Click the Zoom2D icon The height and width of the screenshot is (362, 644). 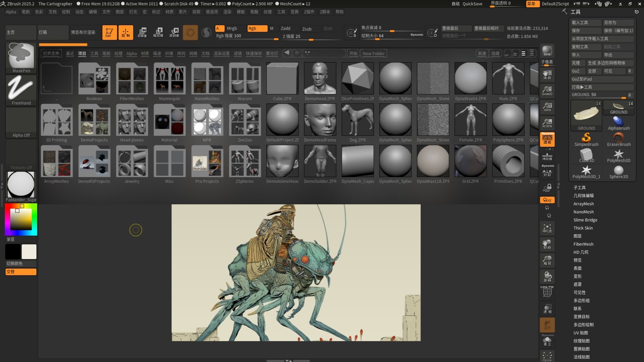(x=547, y=90)
